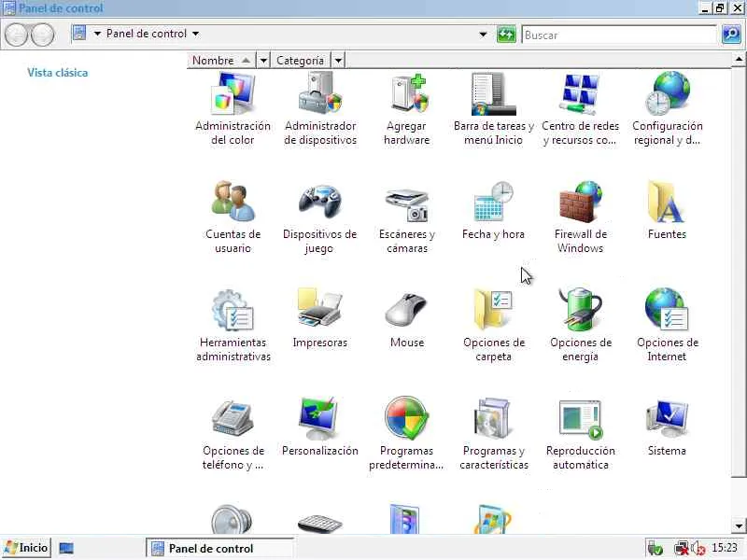Open Administrador de dispositivos
Screen dimensions: 747x560
(320, 108)
